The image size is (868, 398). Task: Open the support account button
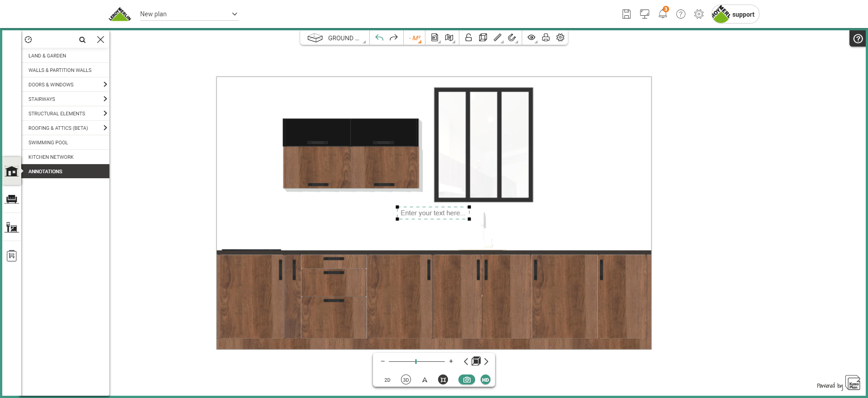(735, 14)
